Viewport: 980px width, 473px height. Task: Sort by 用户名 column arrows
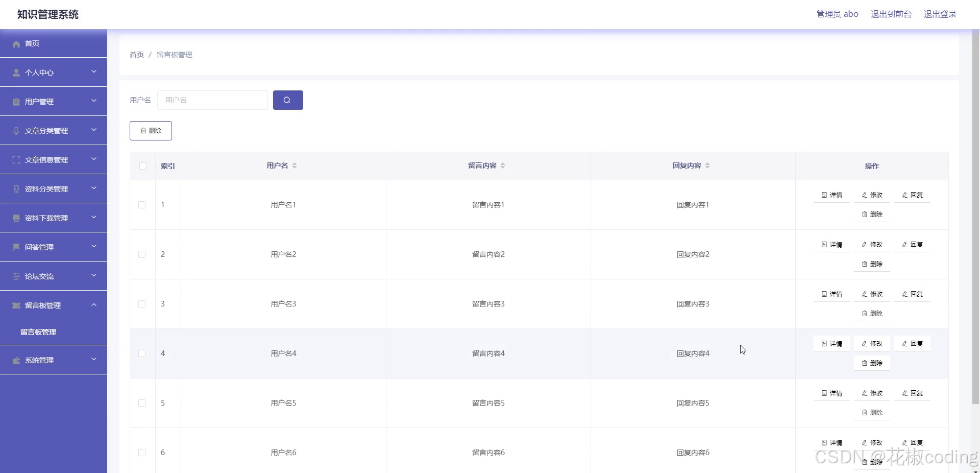(295, 165)
